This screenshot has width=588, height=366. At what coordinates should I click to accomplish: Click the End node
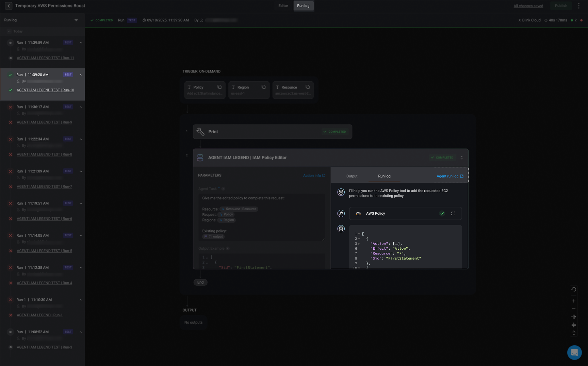pyautogui.click(x=200, y=282)
